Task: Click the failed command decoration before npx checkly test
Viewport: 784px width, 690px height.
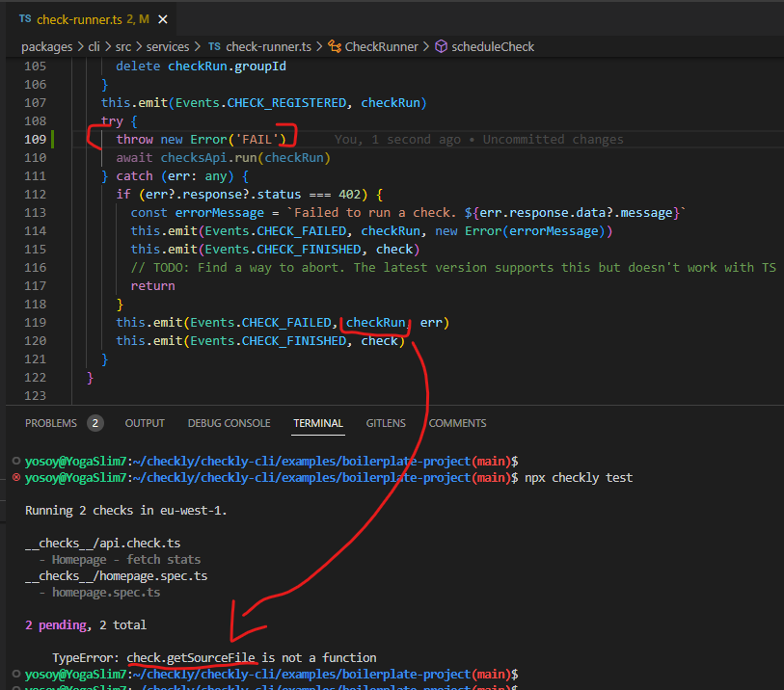Action: tap(16, 478)
